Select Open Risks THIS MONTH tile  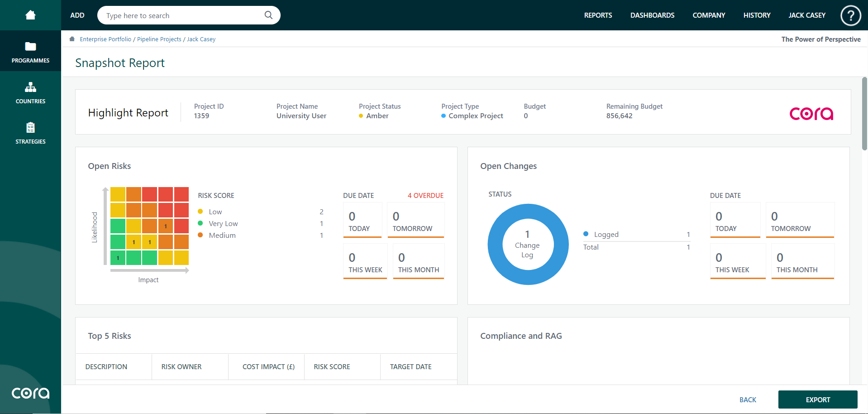[419, 261]
